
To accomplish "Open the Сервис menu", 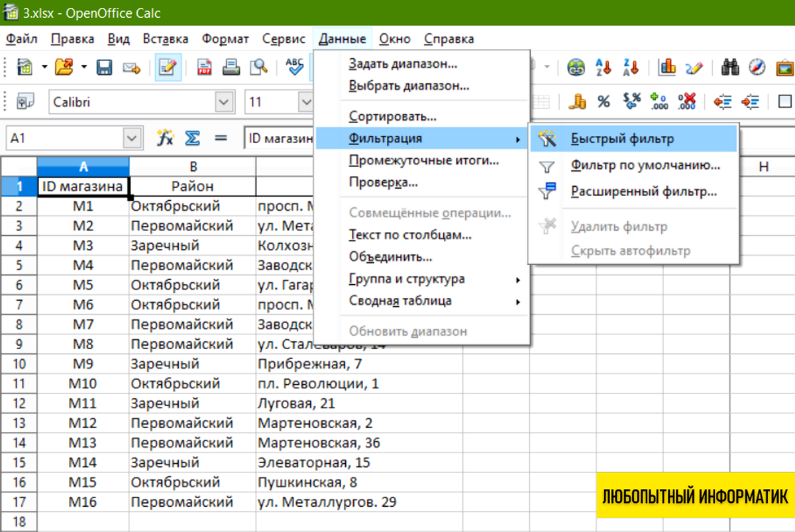I will (284, 39).
